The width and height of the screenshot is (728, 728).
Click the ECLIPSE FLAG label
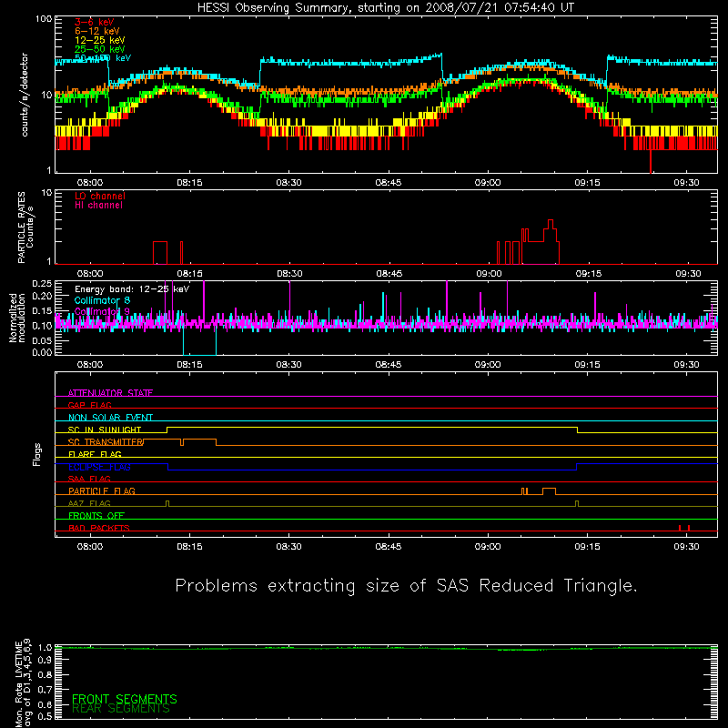click(99, 467)
